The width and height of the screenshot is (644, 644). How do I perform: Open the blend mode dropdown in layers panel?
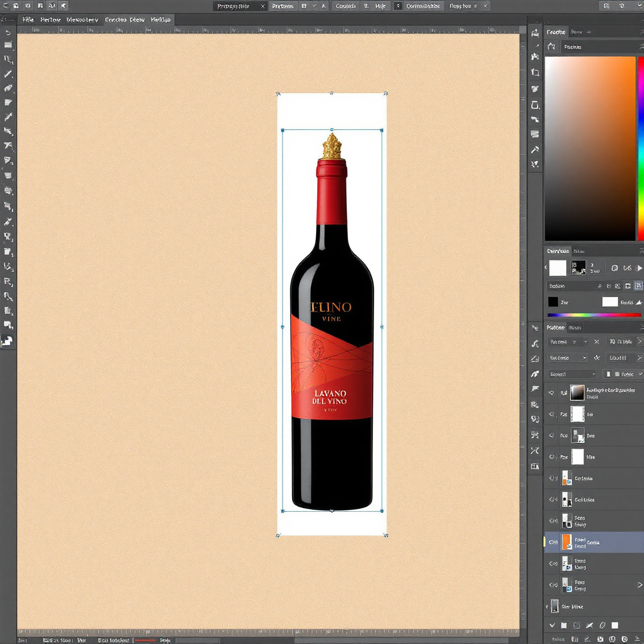[x=567, y=342]
